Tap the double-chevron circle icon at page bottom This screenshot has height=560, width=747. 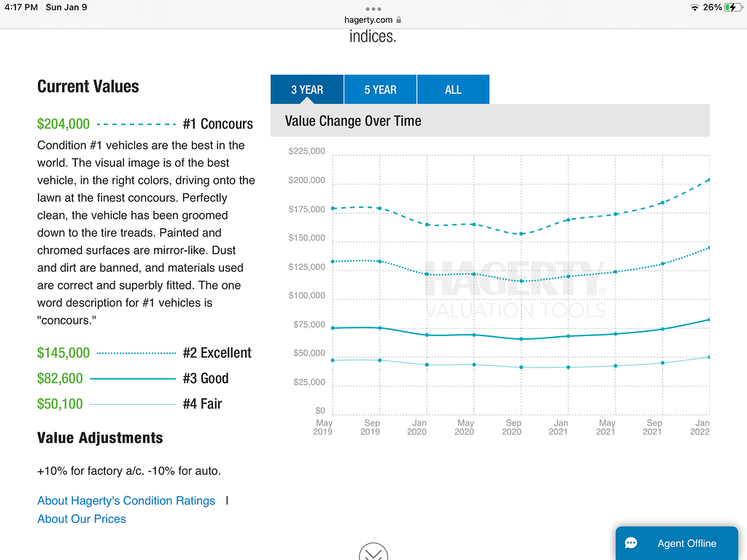[x=373, y=553]
